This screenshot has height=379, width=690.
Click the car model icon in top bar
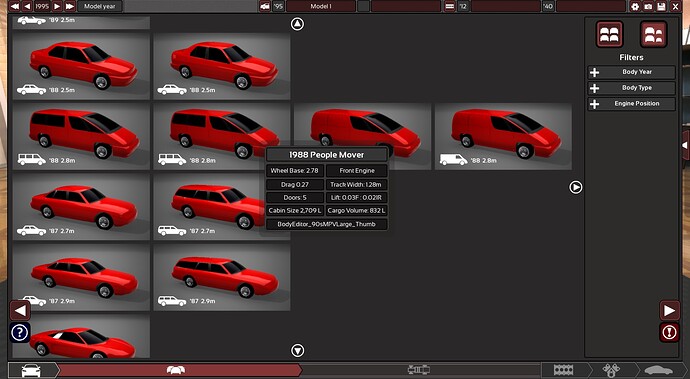point(264,6)
